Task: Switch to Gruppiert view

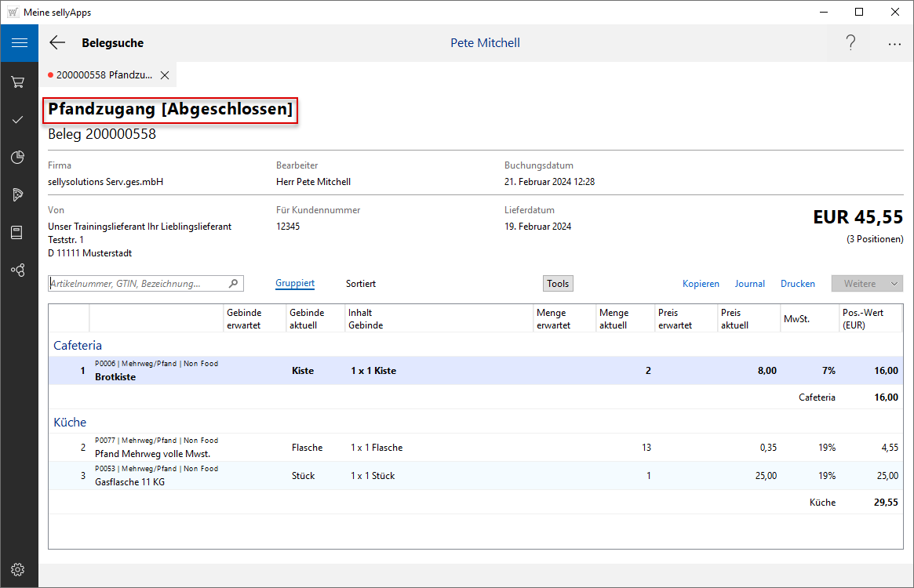Action: point(295,284)
